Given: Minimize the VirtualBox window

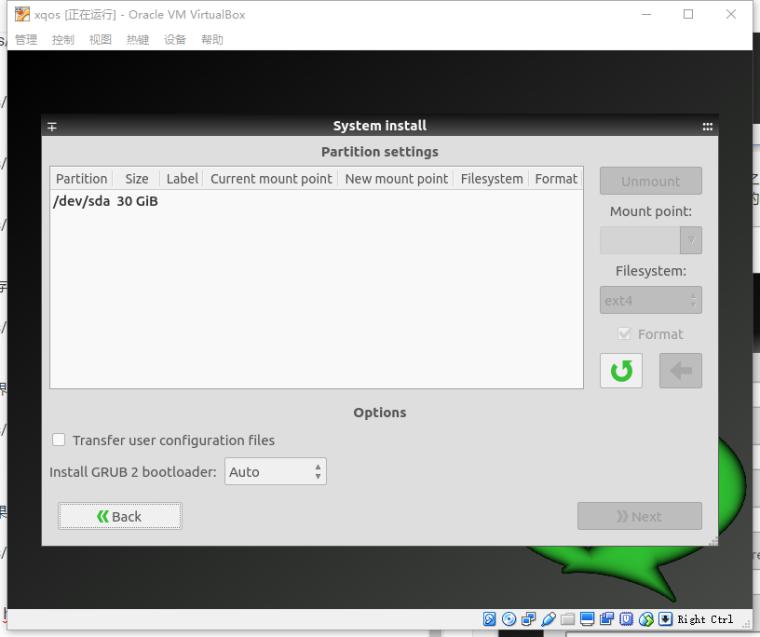Looking at the screenshot, I should point(646,15).
